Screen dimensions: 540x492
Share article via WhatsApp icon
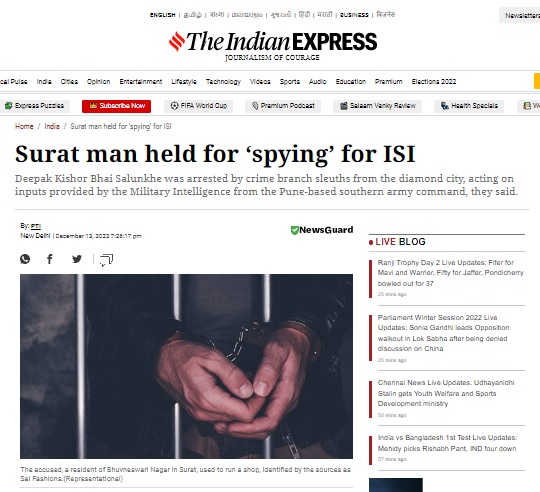[x=25, y=259]
